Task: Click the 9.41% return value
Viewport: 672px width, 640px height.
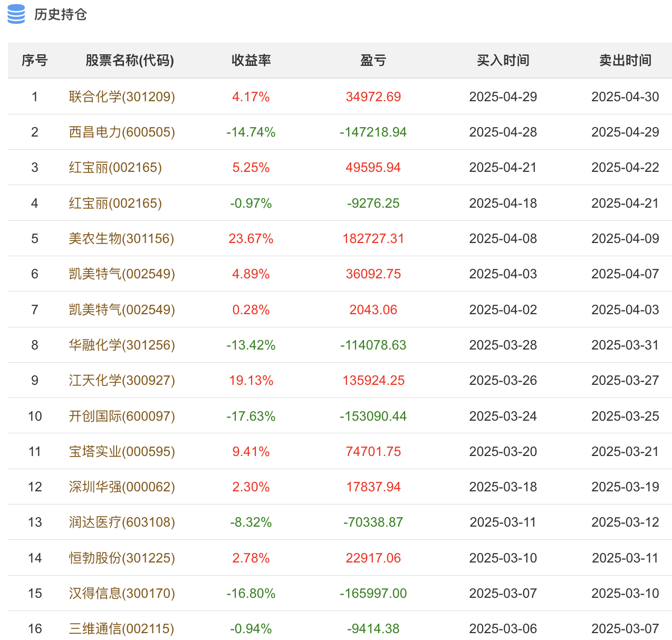Action: pos(251,452)
